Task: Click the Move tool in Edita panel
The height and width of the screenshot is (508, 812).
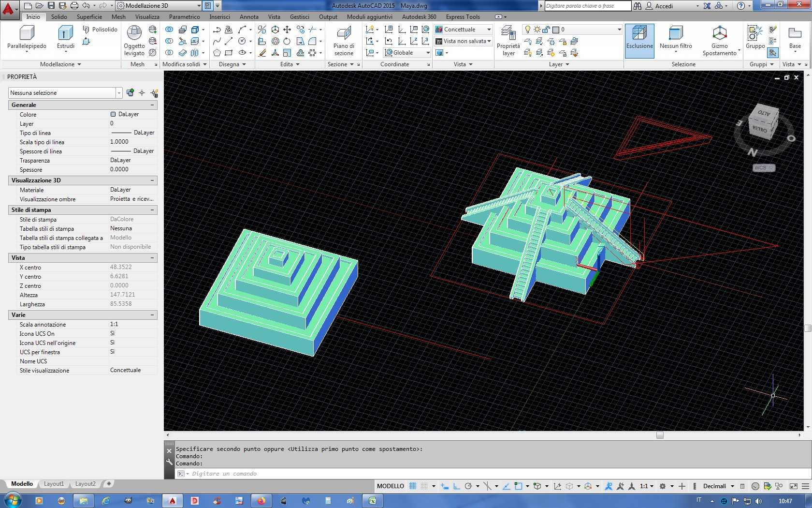Action: 287,30
